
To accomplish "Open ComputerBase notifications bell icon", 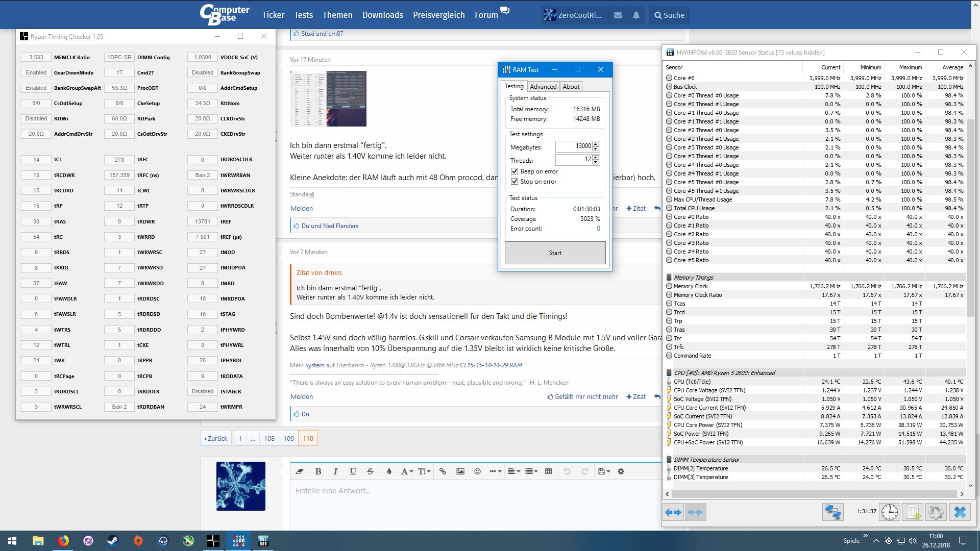I will click(x=636, y=15).
